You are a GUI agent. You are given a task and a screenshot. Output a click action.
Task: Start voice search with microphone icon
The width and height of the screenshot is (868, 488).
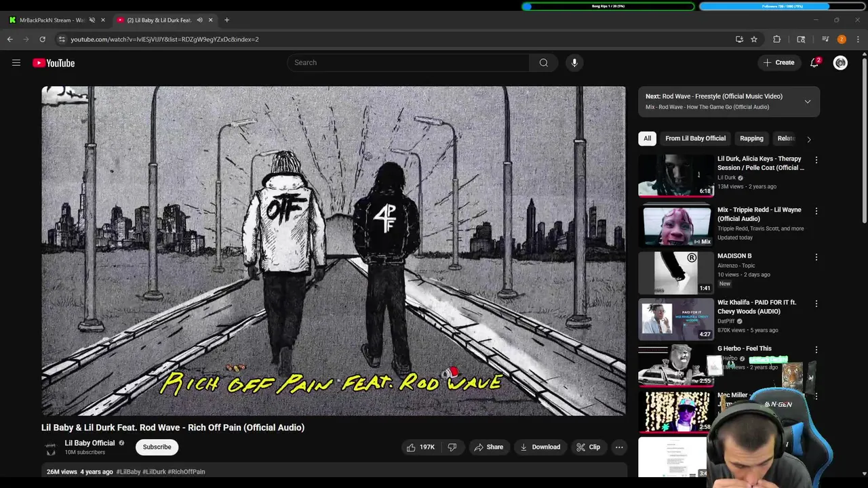(574, 62)
